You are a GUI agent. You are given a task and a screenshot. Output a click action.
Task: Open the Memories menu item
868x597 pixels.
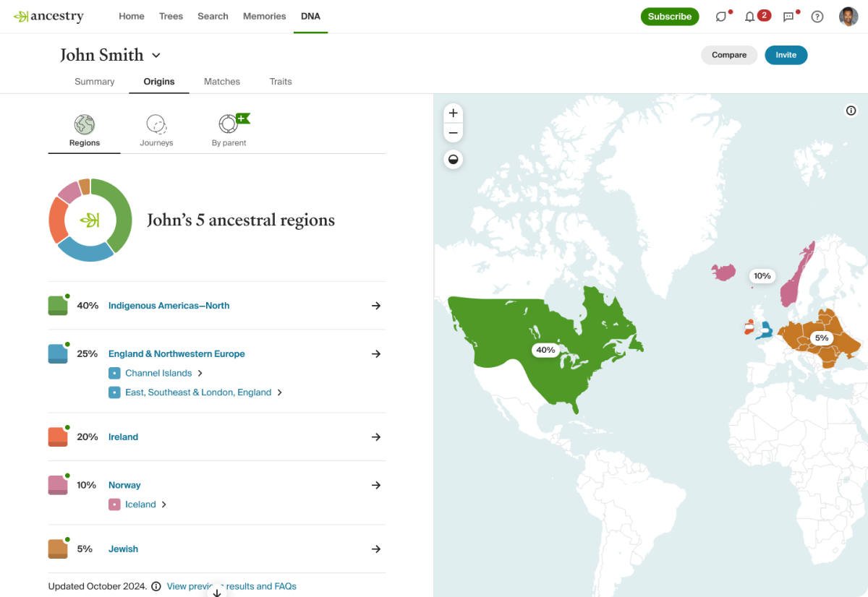click(x=265, y=16)
